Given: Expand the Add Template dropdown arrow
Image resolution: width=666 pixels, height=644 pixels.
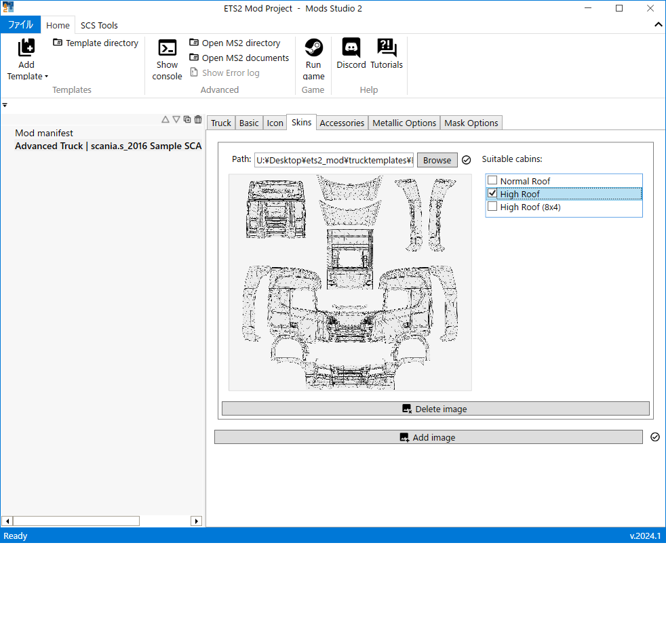Looking at the screenshot, I should (x=46, y=77).
